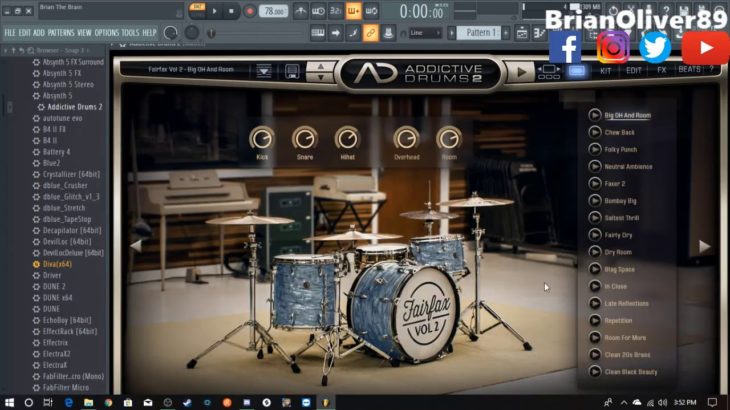The height and width of the screenshot is (410, 730).
Task: Show hidden system tray icons chevron
Action: point(623,403)
